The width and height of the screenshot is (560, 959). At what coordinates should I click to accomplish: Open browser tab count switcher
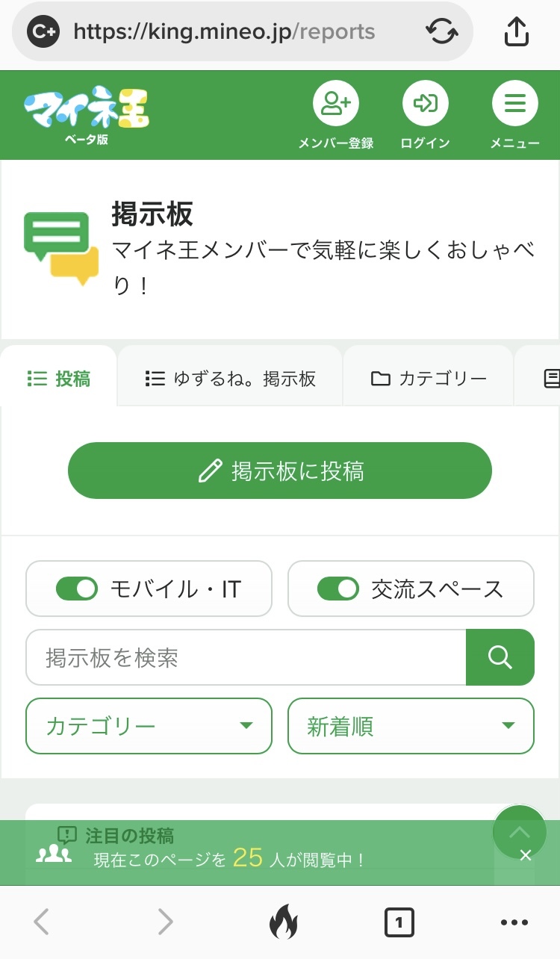[x=399, y=922]
